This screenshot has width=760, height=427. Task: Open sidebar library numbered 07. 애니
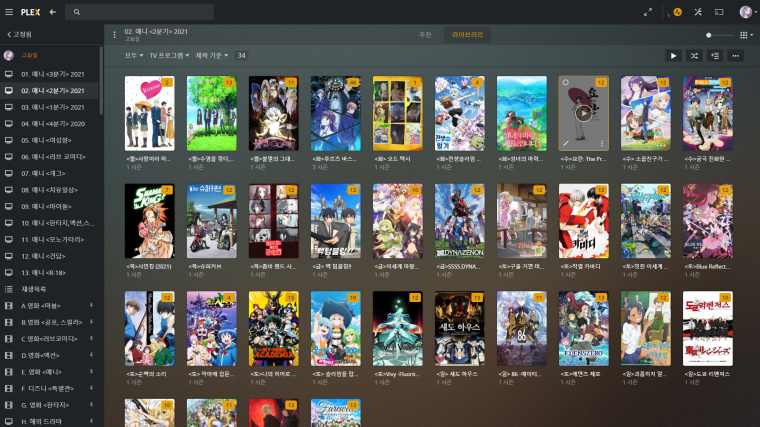(49, 173)
